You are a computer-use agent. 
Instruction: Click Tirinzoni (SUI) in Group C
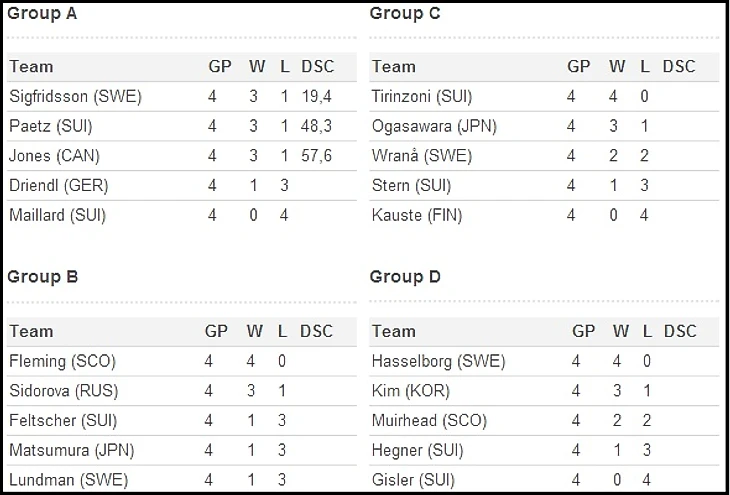422,97
